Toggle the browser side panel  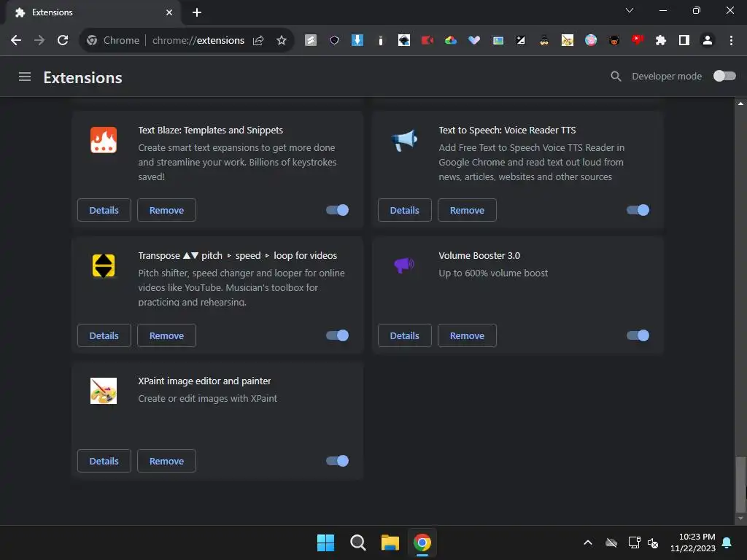click(x=684, y=40)
